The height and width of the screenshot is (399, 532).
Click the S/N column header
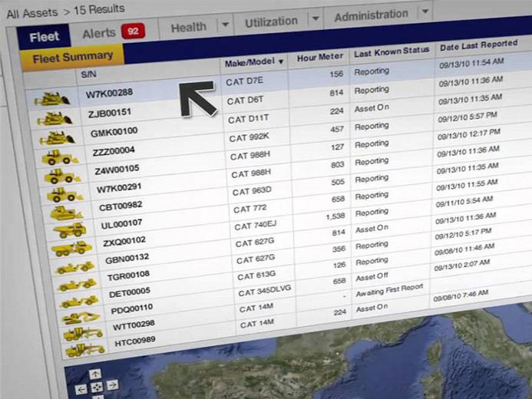[x=88, y=74]
